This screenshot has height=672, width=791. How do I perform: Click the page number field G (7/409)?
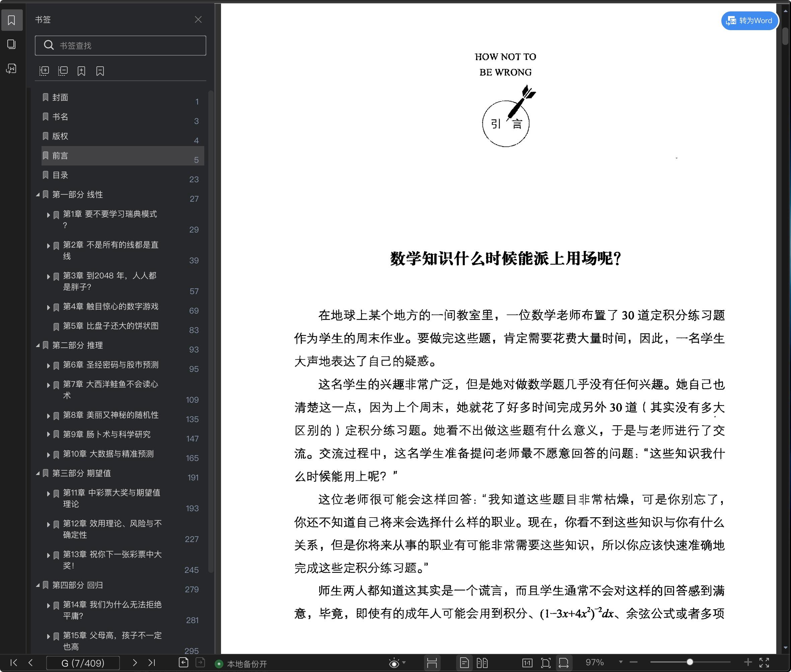(83, 663)
